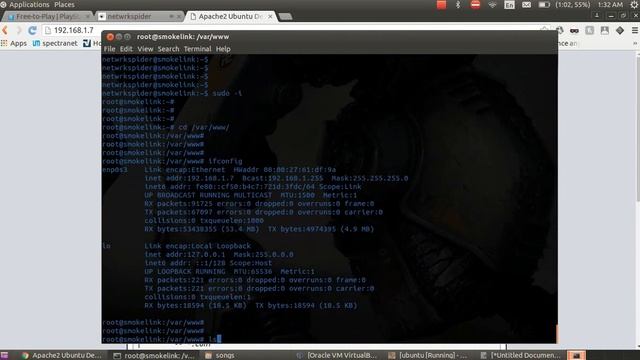The image size is (640, 360).
Task: Switch to Oracle VM VirtualBox taskbar entry
Action: (x=336, y=355)
